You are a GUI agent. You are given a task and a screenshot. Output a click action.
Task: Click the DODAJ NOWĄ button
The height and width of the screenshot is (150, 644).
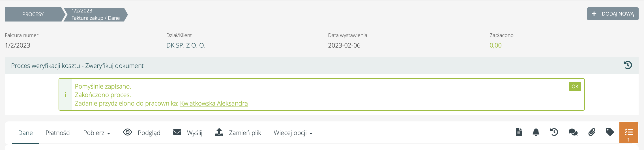(x=613, y=14)
